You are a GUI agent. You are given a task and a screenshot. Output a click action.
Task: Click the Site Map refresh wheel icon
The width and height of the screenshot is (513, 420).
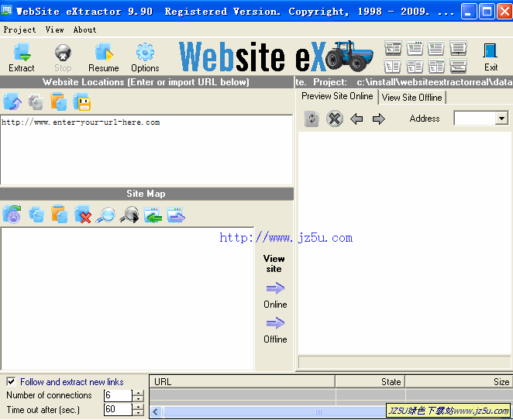tap(12, 215)
